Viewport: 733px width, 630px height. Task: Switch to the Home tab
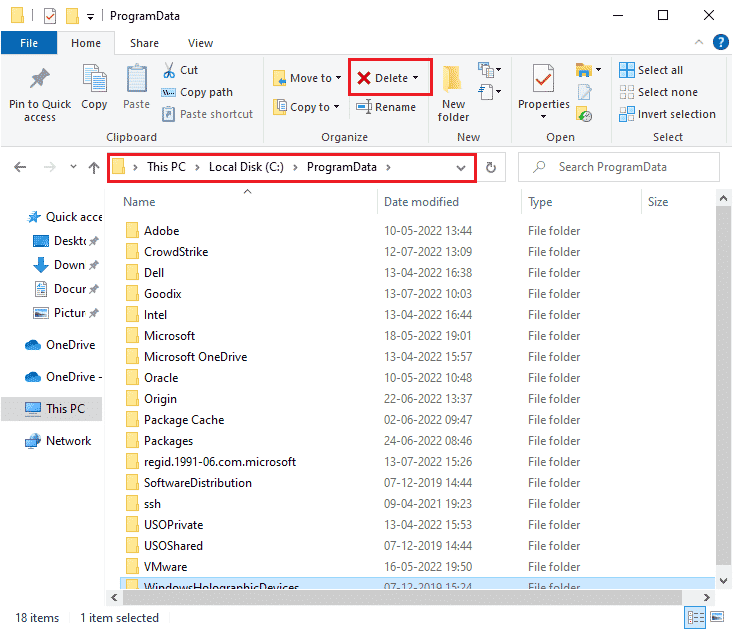click(x=86, y=43)
